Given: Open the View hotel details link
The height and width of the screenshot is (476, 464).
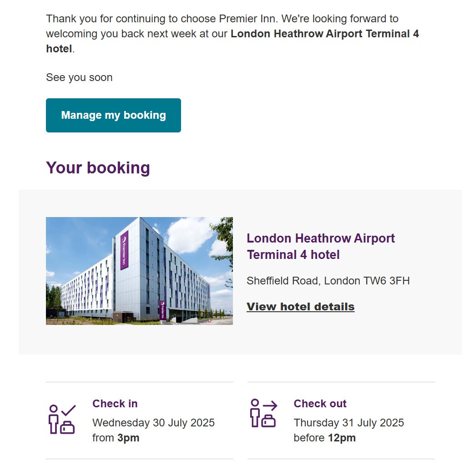Looking at the screenshot, I should tap(300, 307).
